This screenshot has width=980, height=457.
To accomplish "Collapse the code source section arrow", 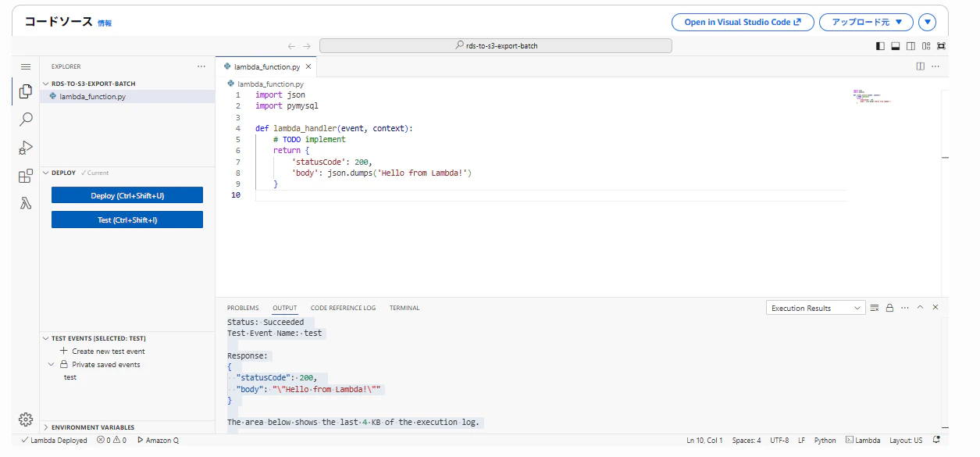I will coord(927,22).
